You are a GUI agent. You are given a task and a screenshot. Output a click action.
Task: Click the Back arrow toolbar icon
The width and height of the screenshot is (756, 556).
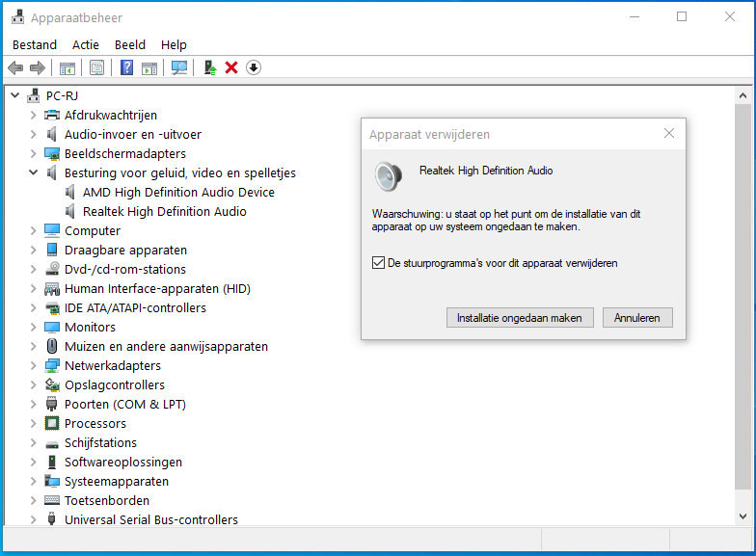tap(15, 67)
